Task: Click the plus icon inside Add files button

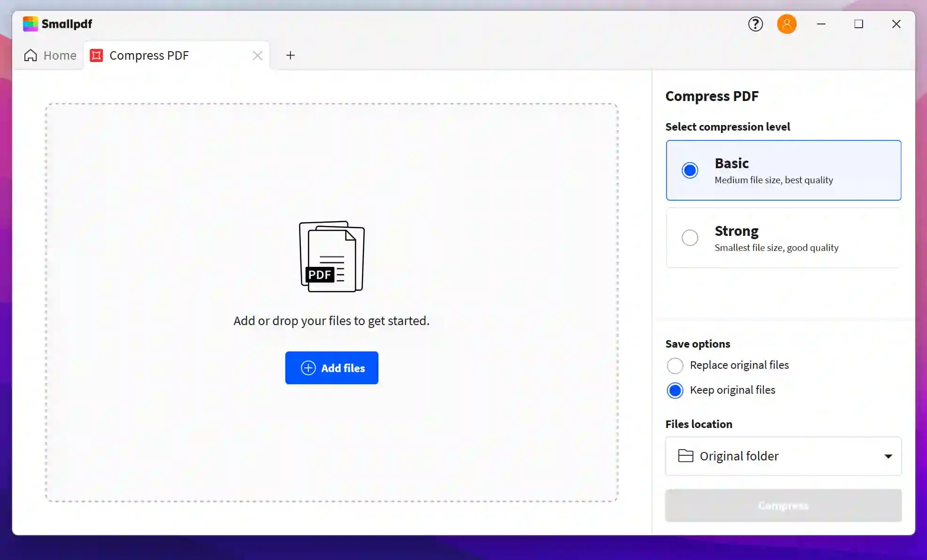Action: (308, 368)
